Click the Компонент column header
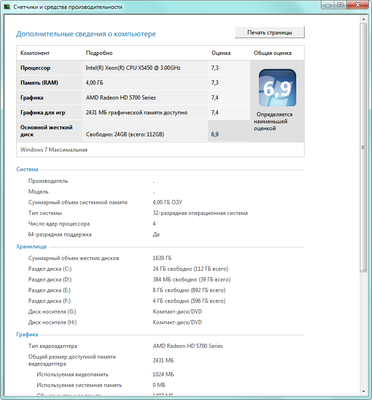Viewport: 372px width, 400px height. click(x=35, y=53)
